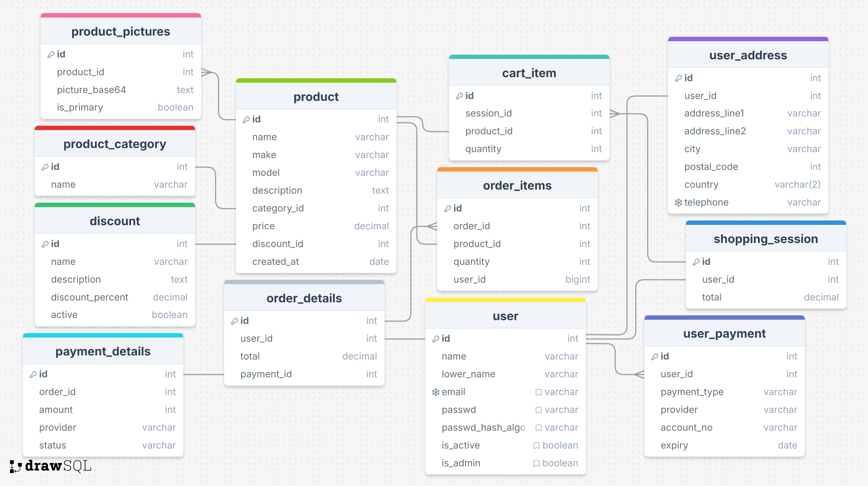Click the key icon in cart_item's id row
The image size is (868, 486).
pos(460,96)
